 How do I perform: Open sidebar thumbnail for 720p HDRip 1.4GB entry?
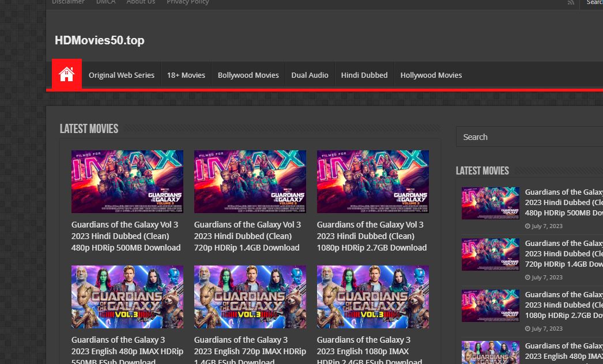tap(491, 255)
